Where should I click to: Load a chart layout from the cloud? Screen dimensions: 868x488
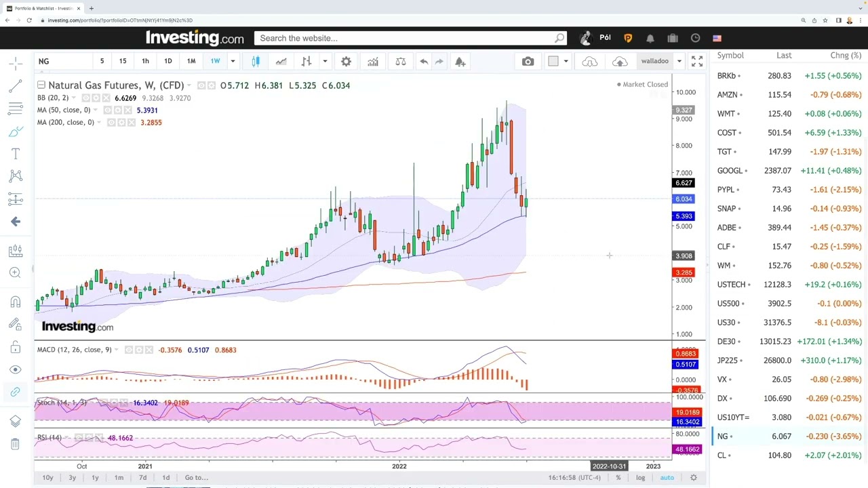[590, 62]
